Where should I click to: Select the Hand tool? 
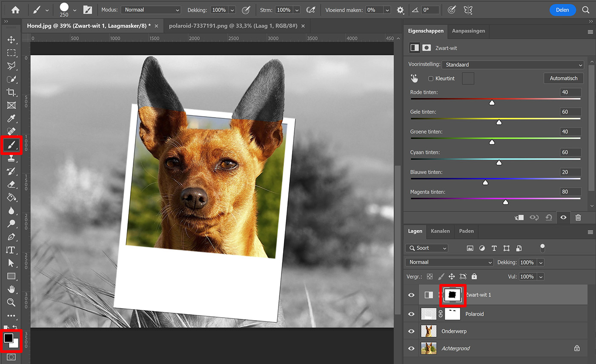pos(11,289)
